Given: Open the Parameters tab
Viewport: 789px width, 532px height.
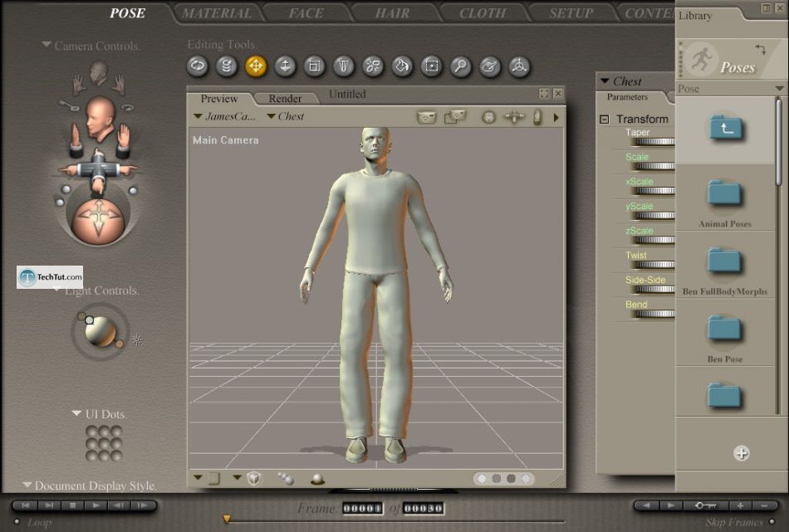Looking at the screenshot, I should click(x=628, y=96).
